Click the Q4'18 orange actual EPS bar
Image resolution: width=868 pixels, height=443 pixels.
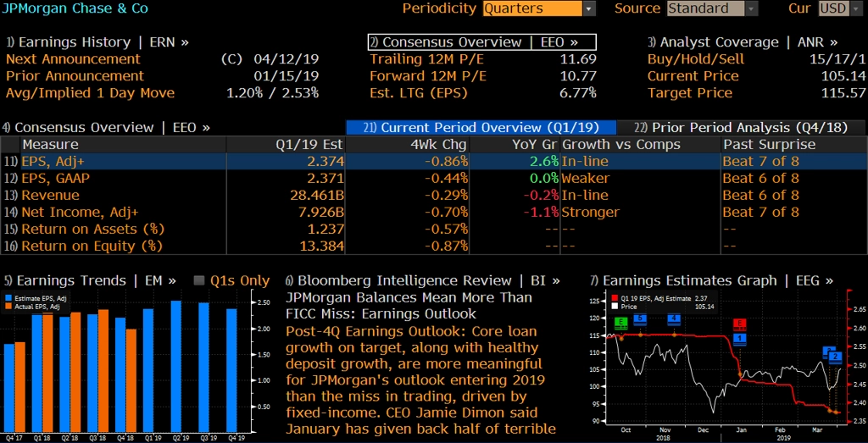pyautogui.click(x=131, y=380)
